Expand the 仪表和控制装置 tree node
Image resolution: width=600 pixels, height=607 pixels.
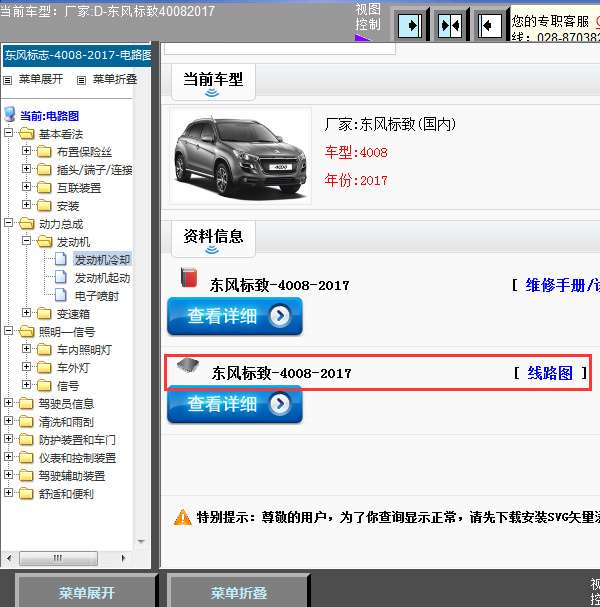point(8,456)
